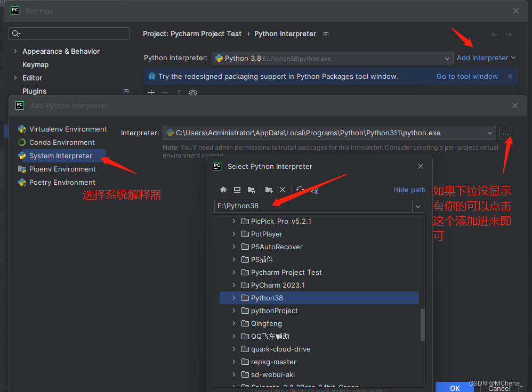Image resolution: width=532 pixels, height=392 pixels.
Task: Expand the PotPlayer folder node
Action: [234, 234]
